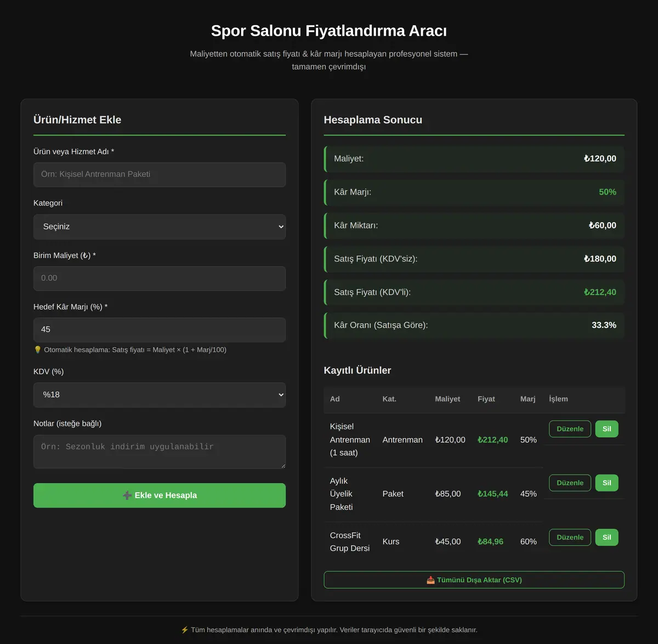The image size is (658, 644).
Task: Click the Kat. column header
Action: (389, 399)
